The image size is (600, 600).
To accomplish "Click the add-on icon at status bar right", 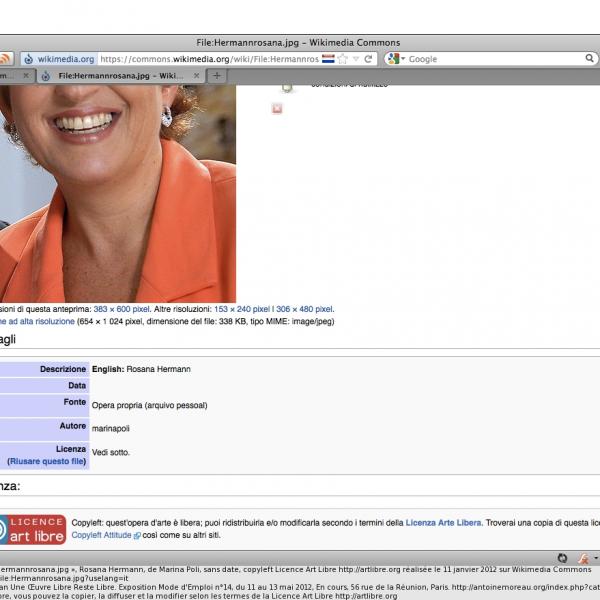I will tap(584, 558).
